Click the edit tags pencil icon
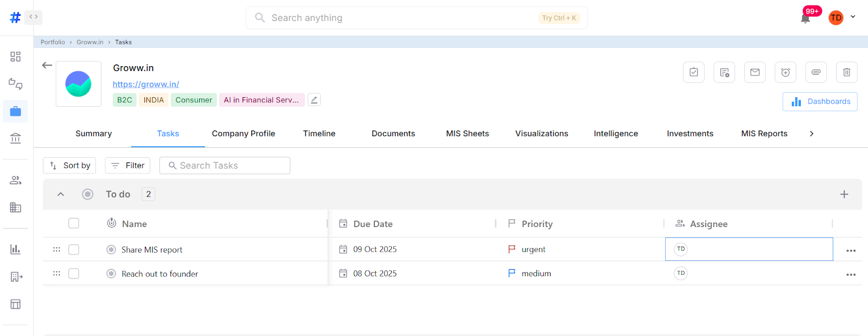Image resolution: width=868 pixels, height=336 pixels. pos(314,100)
